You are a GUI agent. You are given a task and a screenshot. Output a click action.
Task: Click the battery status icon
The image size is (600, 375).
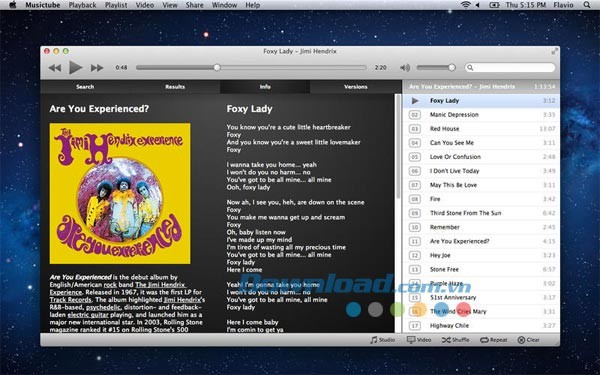(x=494, y=5)
